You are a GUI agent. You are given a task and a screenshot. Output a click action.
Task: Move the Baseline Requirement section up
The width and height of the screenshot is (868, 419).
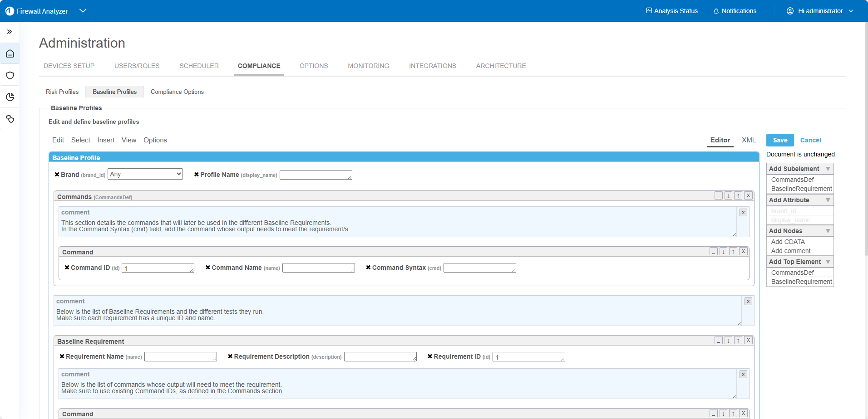click(738, 341)
